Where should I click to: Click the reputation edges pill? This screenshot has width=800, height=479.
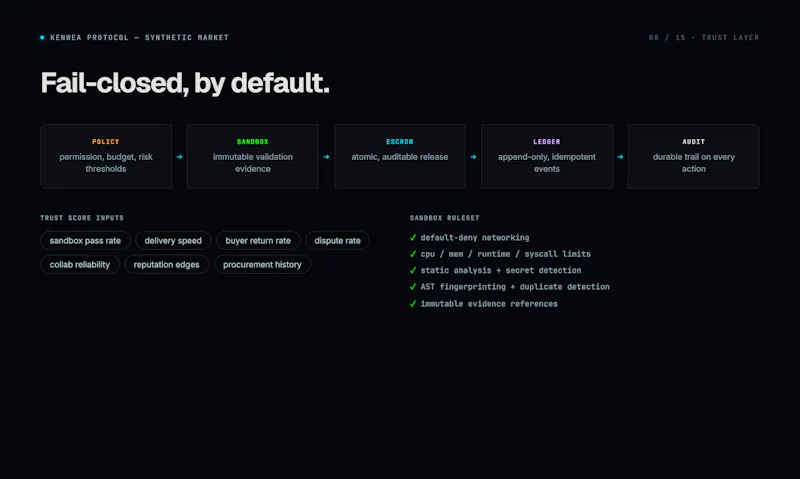[166, 264]
